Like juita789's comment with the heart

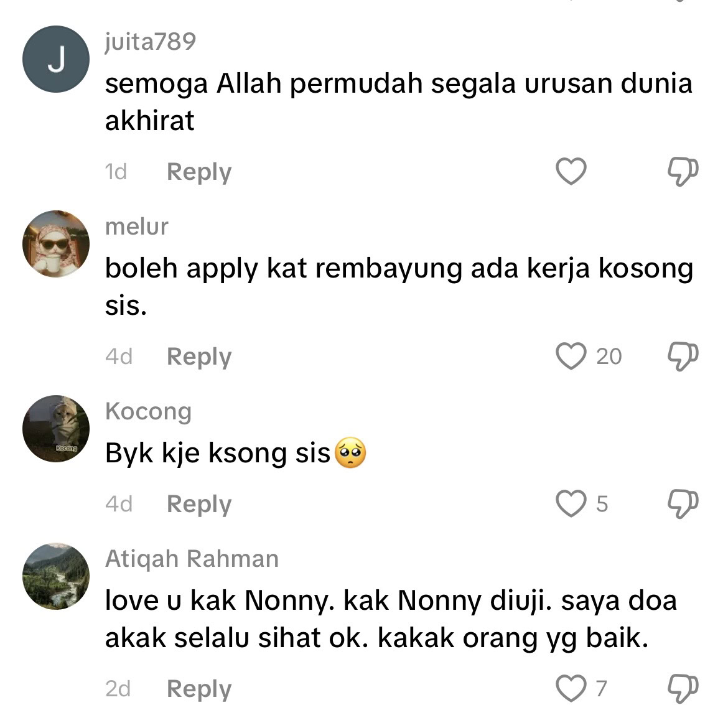[571, 171]
